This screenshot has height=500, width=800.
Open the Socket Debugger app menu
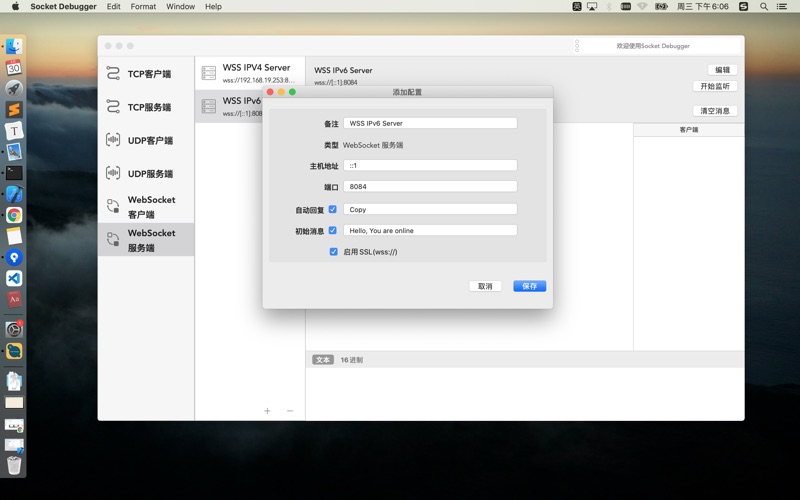tap(63, 7)
